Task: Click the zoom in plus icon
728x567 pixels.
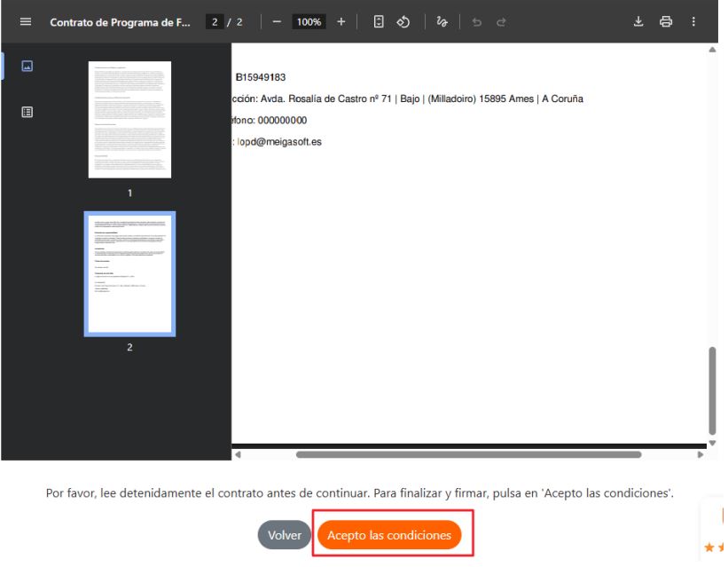Action: [x=341, y=21]
